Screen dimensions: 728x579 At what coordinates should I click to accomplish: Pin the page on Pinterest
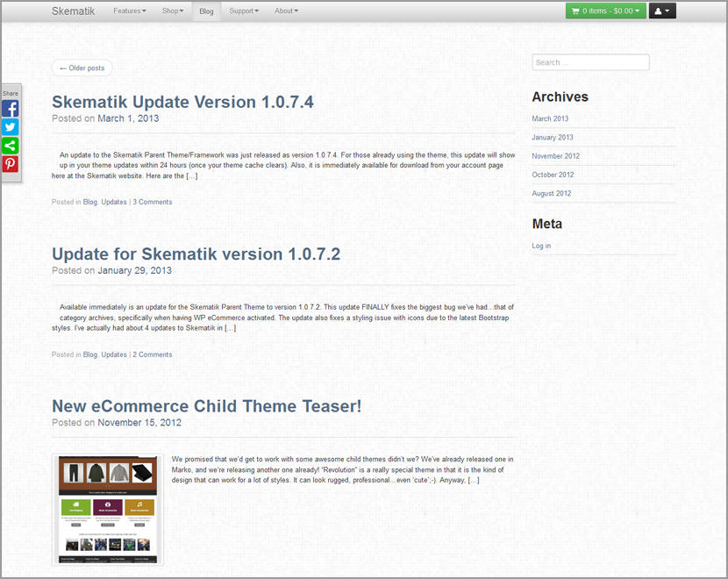pyautogui.click(x=11, y=164)
